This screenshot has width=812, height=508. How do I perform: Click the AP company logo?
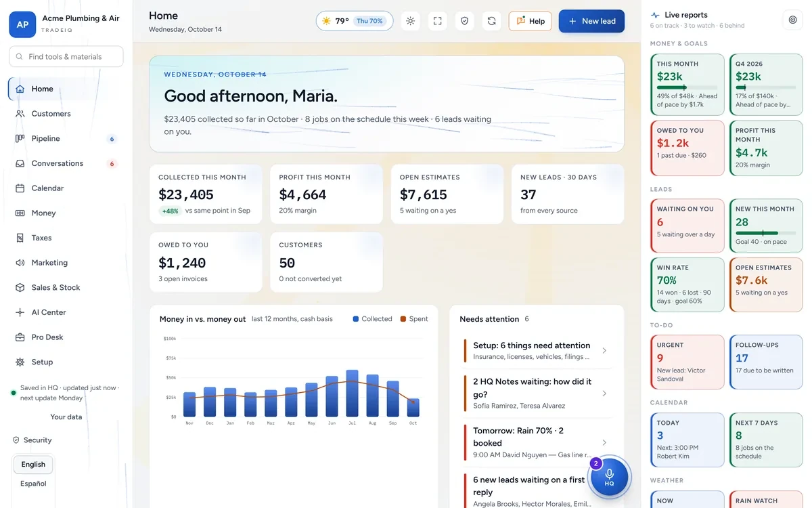click(22, 24)
